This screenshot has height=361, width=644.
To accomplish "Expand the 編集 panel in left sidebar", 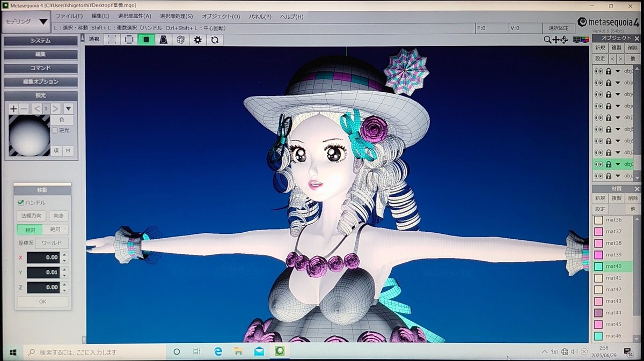I will point(41,55).
